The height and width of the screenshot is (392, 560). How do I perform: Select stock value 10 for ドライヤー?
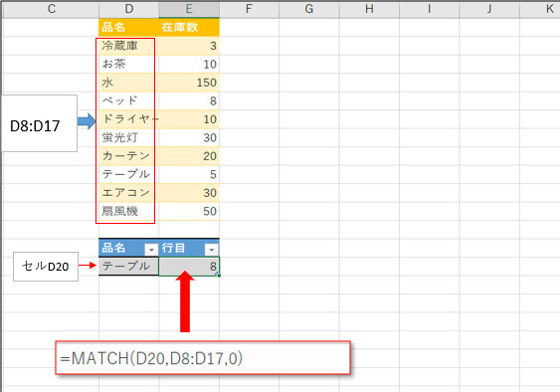189,119
